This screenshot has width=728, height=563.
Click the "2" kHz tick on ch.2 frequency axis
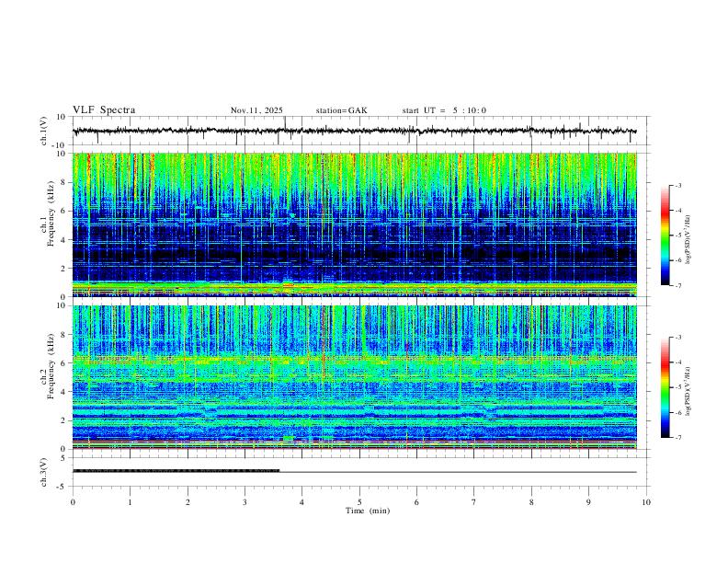(x=64, y=420)
